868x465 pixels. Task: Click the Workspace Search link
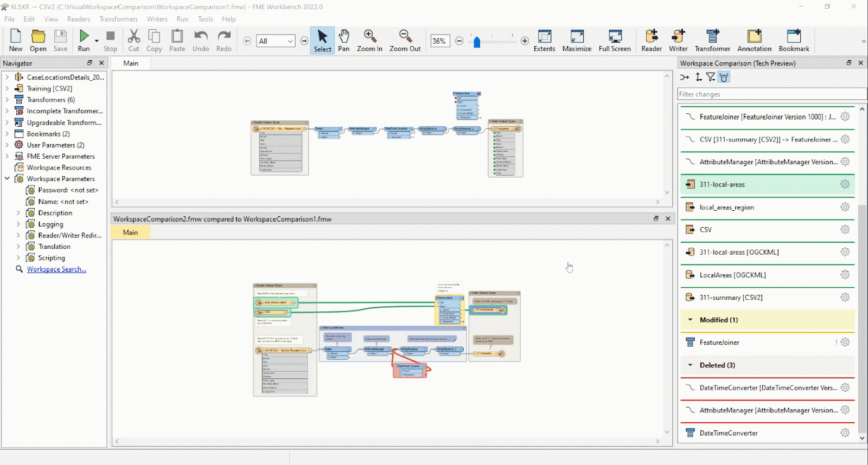point(56,269)
